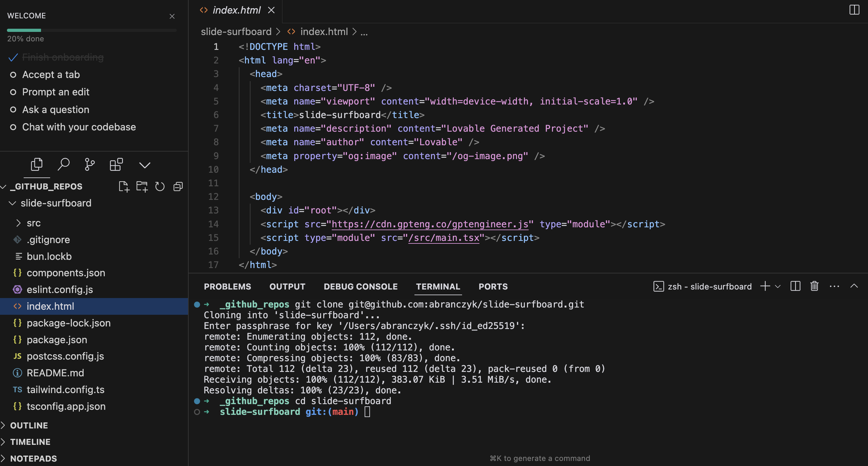Select the Accept a tab step
The width and height of the screenshot is (868, 466).
click(51, 75)
